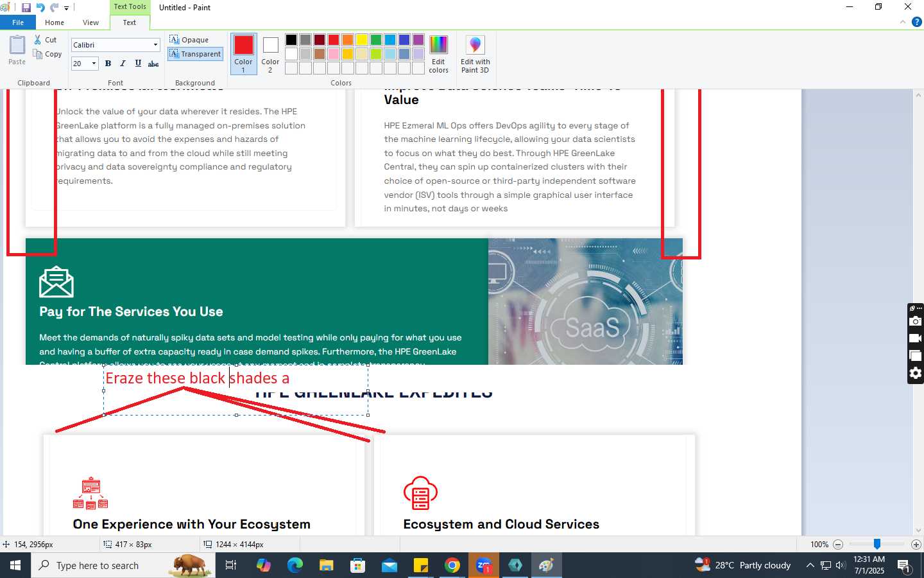Open File Explorer from the taskbar
Screen dimensions: 924x578
click(326, 565)
